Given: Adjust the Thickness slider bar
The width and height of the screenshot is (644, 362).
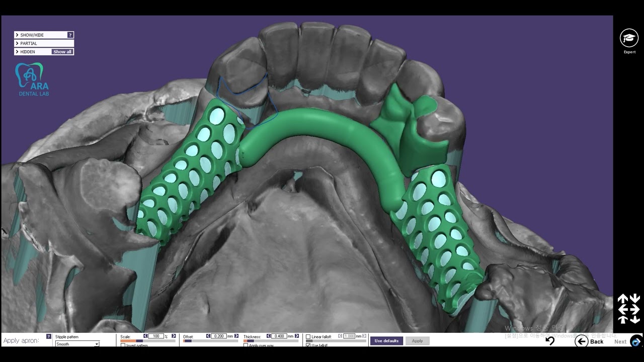Looking at the screenshot, I should pyautogui.click(x=271, y=341).
